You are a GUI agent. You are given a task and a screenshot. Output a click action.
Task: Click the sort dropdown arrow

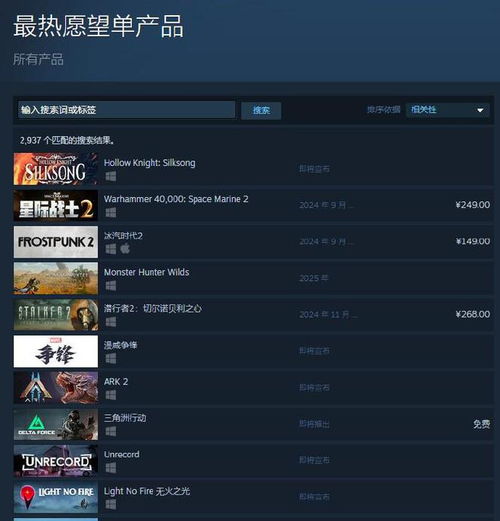click(x=480, y=110)
